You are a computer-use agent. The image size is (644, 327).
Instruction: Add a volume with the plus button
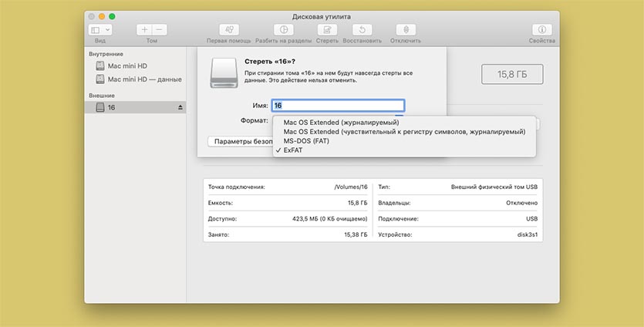[144, 30]
